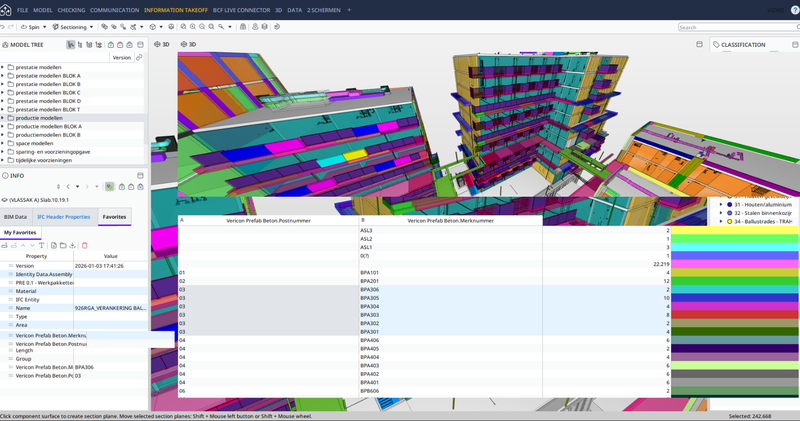Screen dimensions: 800x421
Task: Click the plus to add layout
Action: [x=349, y=10]
